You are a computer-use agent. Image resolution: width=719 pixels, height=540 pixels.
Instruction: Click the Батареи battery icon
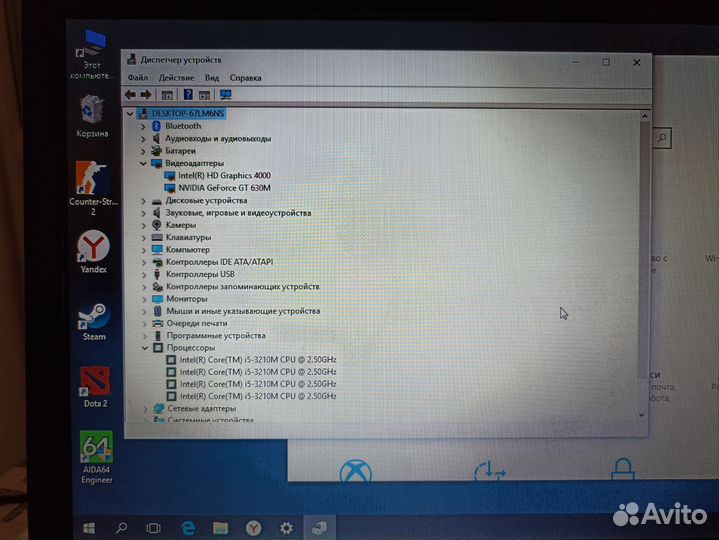click(156, 150)
